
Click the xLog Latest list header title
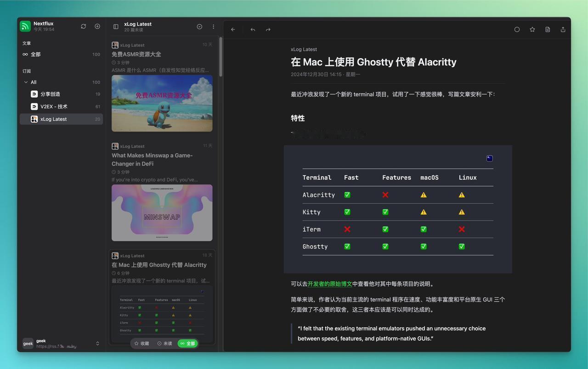(x=138, y=24)
